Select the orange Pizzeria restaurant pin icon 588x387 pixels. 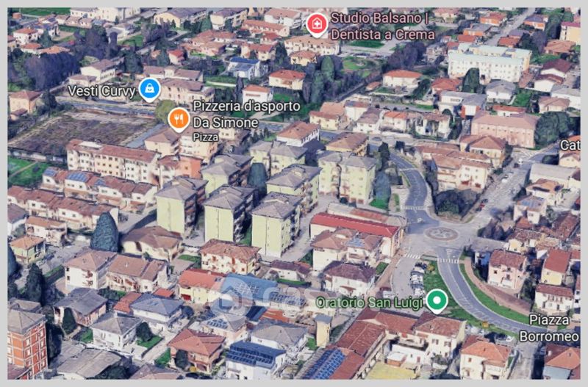(179, 118)
